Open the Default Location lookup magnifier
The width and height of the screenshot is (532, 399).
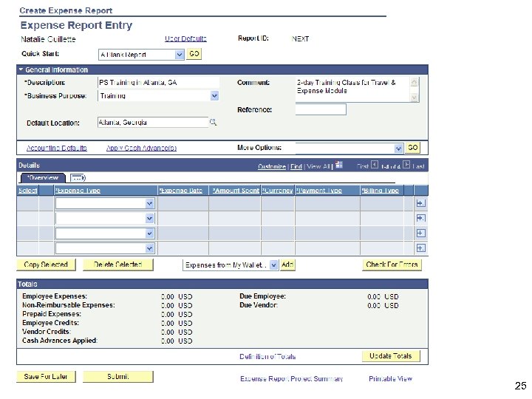point(213,122)
